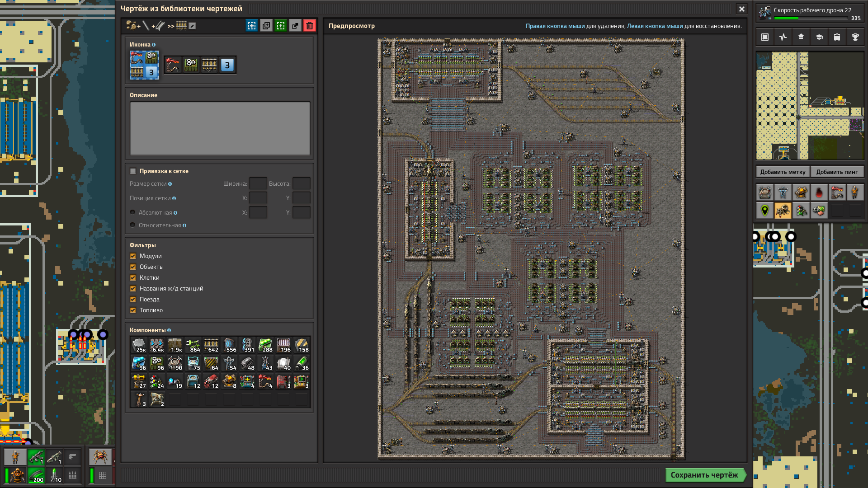The width and height of the screenshot is (868, 488).
Task: Click the rail component counted 642
Action: pyautogui.click(x=211, y=345)
